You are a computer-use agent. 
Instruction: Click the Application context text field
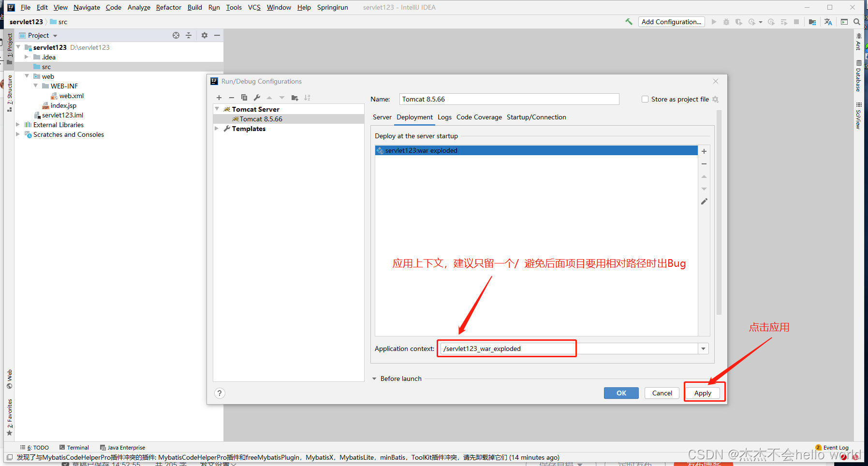pyautogui.click(x=569, y=349)
